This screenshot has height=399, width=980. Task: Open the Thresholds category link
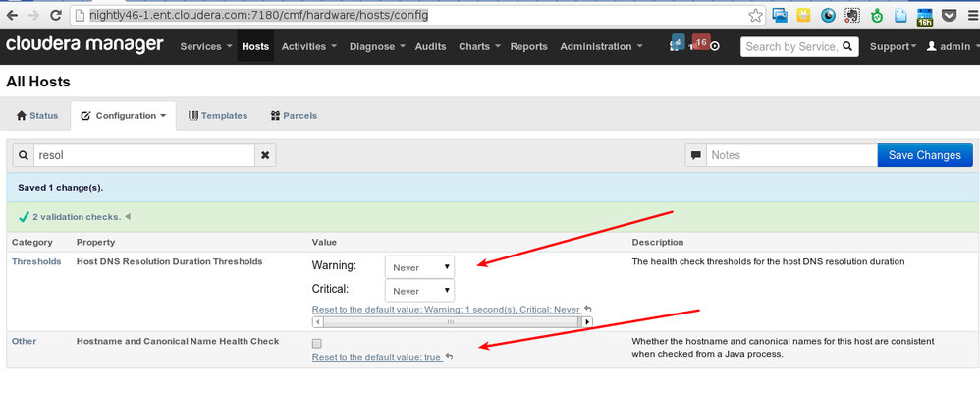coord(36,261)
